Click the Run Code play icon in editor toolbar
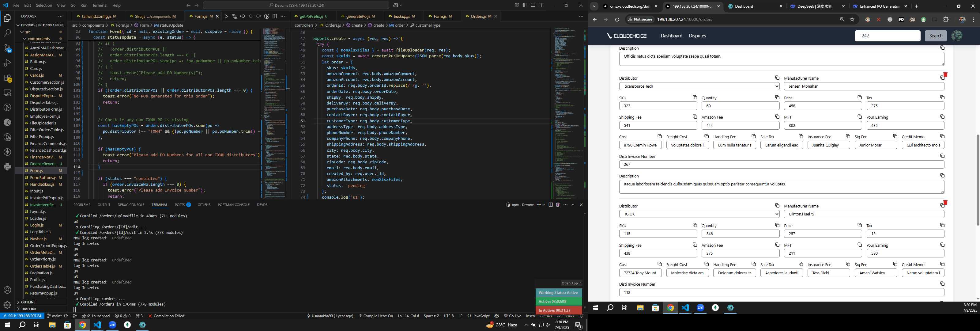Image resolution: width=980 pixels, height=331 pixels. tap(226, 16)
